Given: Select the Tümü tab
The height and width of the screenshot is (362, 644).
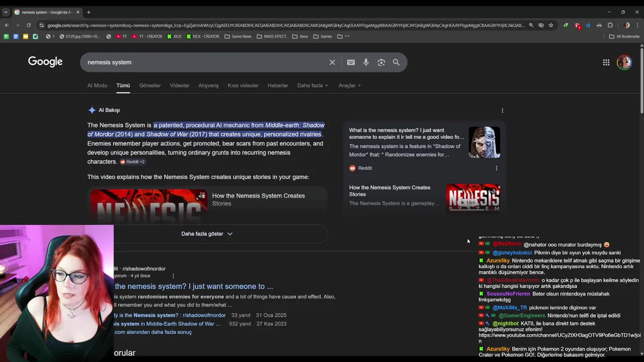Looking at the screenshot, I should pyautogui.click(x=123, y=85).
